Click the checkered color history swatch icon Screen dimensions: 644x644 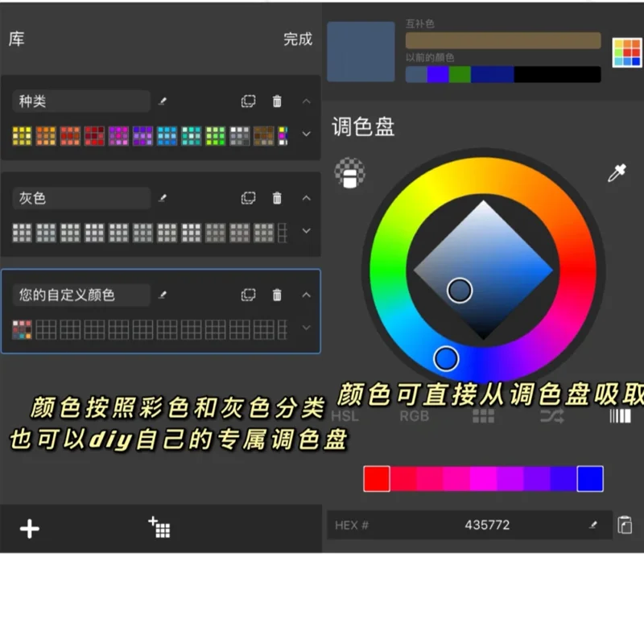click(349, 173)
